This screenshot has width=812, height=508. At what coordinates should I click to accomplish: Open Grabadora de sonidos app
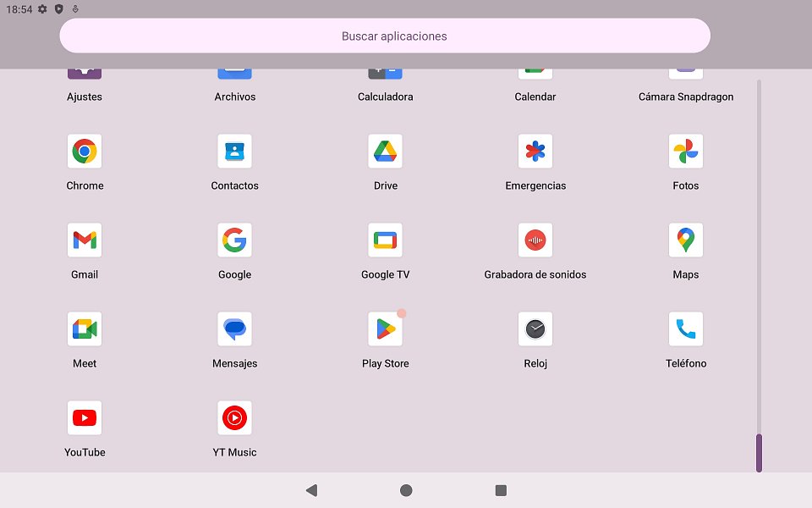click(x=535, y=240)
